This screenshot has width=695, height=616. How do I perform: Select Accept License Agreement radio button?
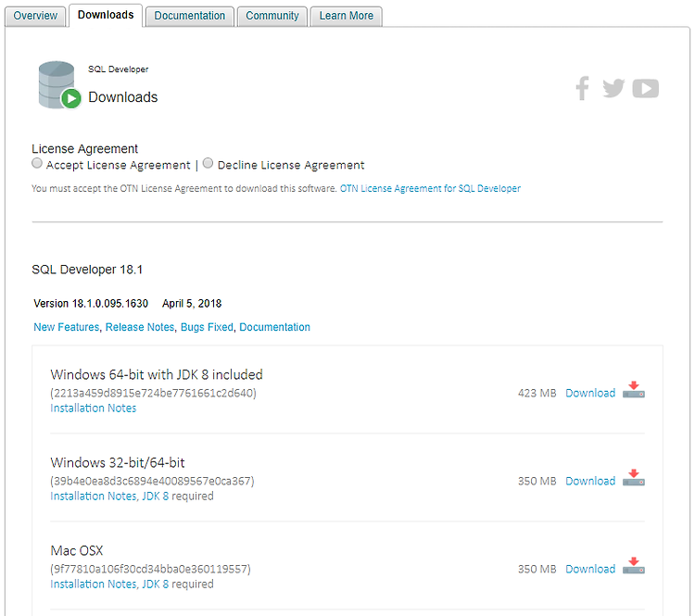(37, 164)
